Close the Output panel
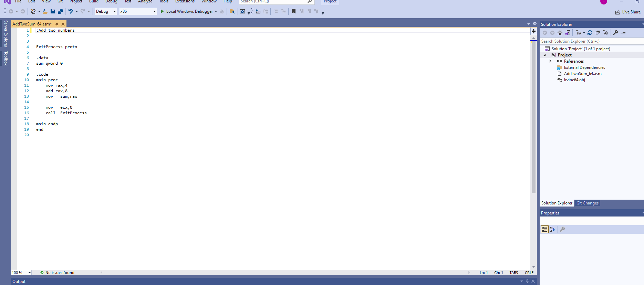The height and width of the screenshot is (285, 644). [533, 281]
